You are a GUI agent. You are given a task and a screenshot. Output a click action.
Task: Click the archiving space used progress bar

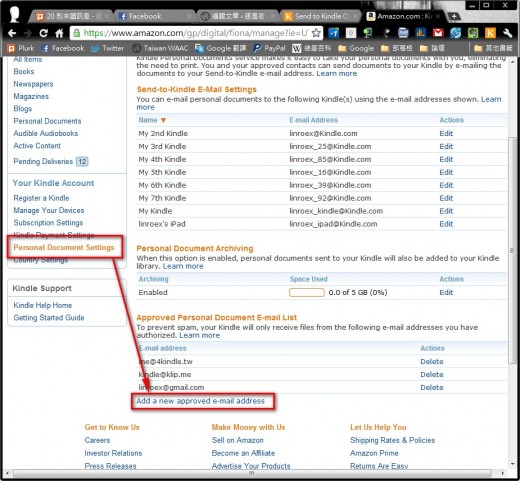click(307, 292)
